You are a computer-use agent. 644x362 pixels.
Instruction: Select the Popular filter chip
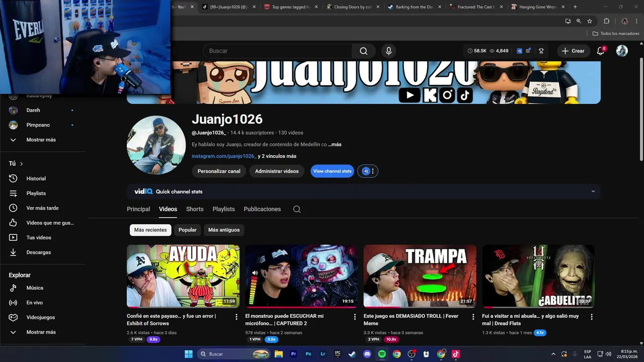[188, 230]
